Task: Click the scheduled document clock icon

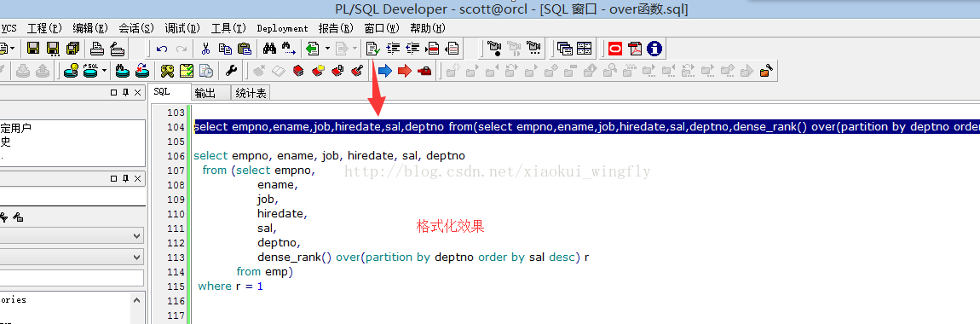Action: click(205, 71)
